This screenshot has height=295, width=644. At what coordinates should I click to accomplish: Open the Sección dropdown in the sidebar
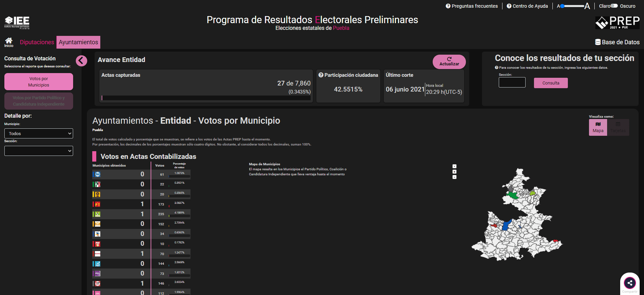point(39,151)
